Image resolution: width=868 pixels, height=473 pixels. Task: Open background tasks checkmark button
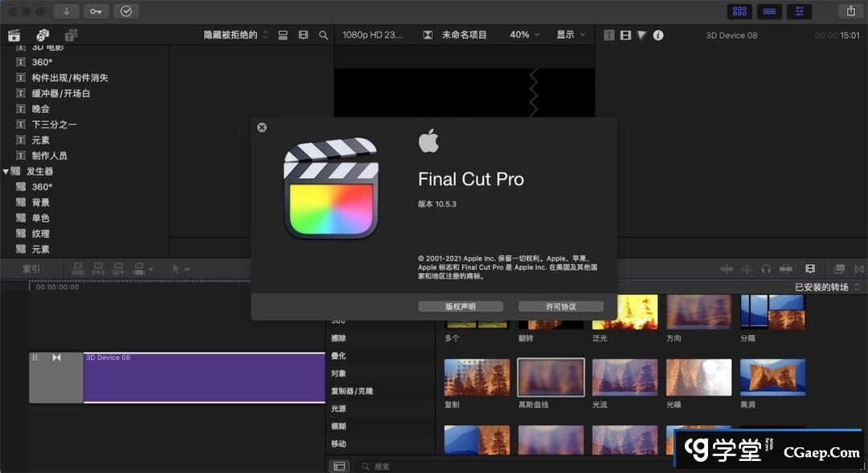125,11
